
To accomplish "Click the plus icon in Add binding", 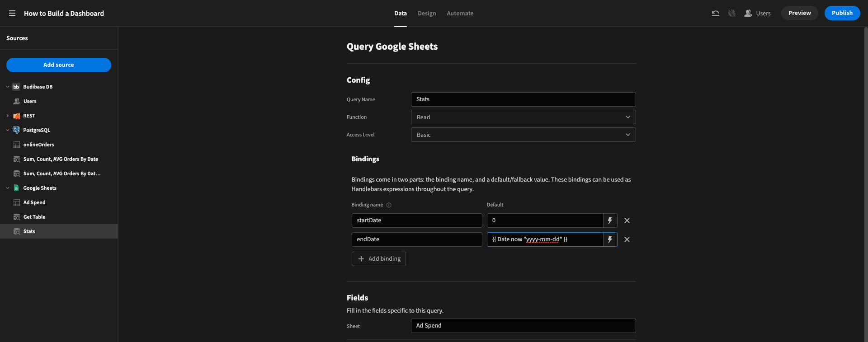I will (x=361, y=259).
